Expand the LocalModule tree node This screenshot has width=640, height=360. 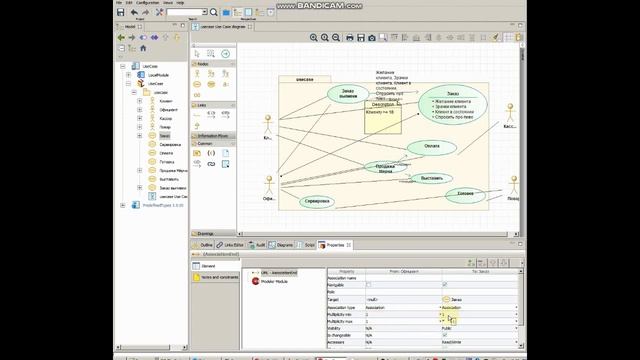[x=128, y=75]
